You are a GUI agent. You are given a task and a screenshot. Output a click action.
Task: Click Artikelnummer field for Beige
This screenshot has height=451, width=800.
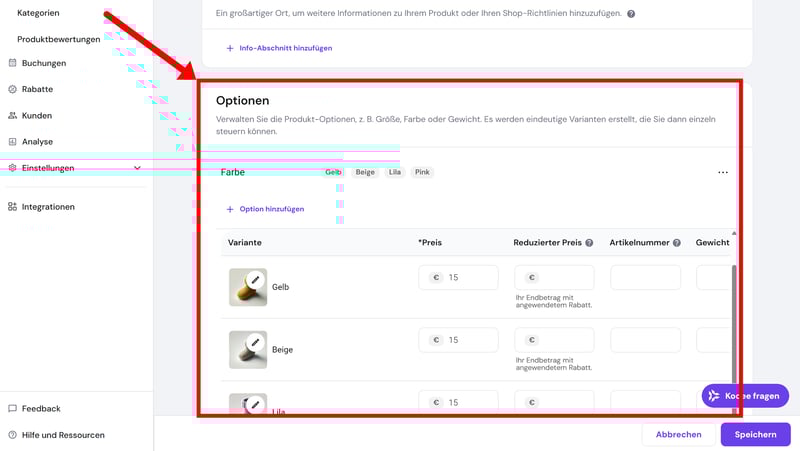(645, 340)
